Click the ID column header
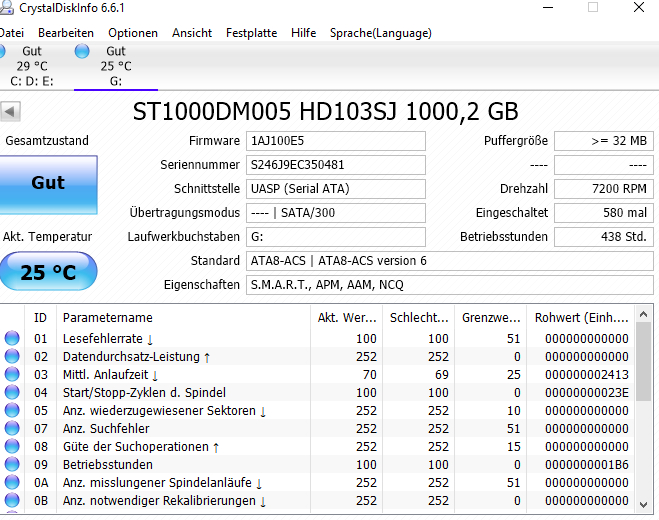The height and width of the screenshot is (520, 659). point(40,318)
